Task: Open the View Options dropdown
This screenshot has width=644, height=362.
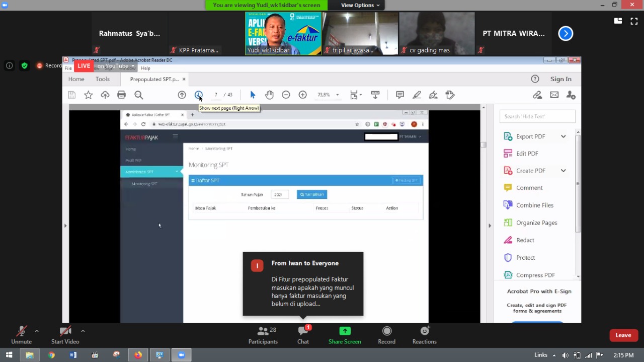Action: point(360,5)
